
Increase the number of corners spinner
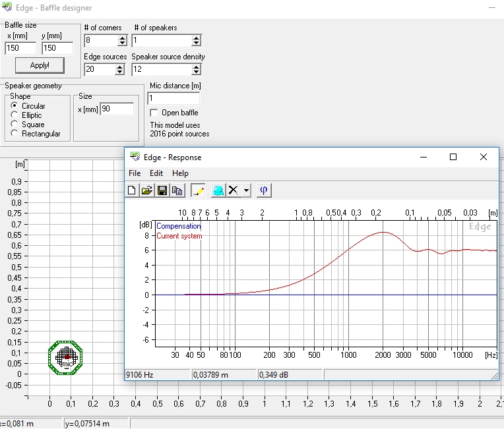(x=122, y=38)
